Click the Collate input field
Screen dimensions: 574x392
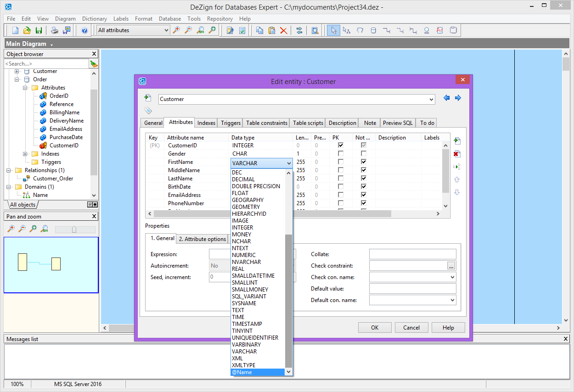coord(412,254)
